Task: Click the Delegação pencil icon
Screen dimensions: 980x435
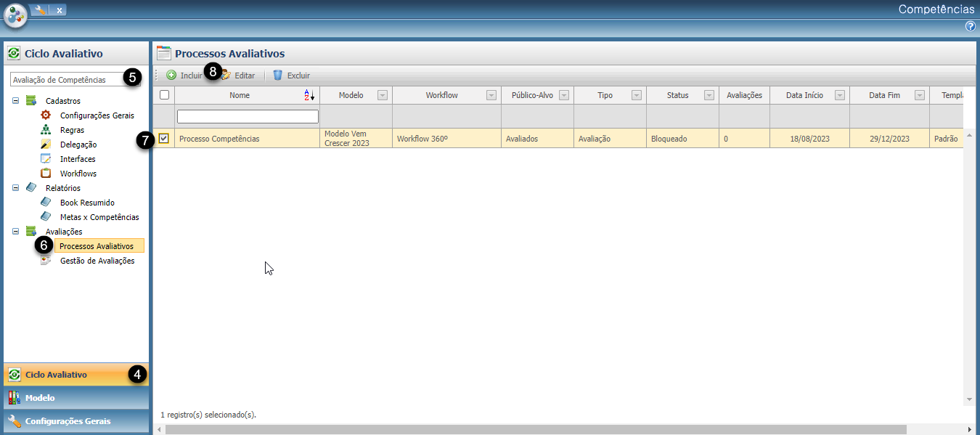Action: 46,144
